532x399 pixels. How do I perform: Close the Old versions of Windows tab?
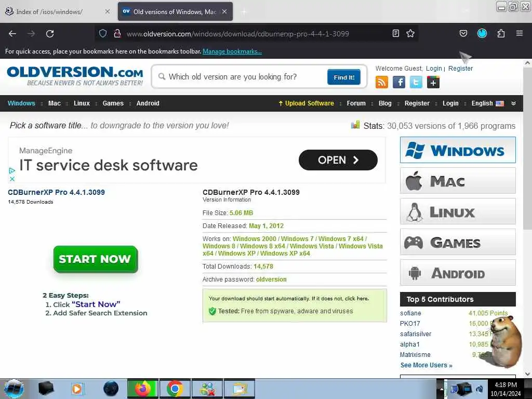(224, 11)
